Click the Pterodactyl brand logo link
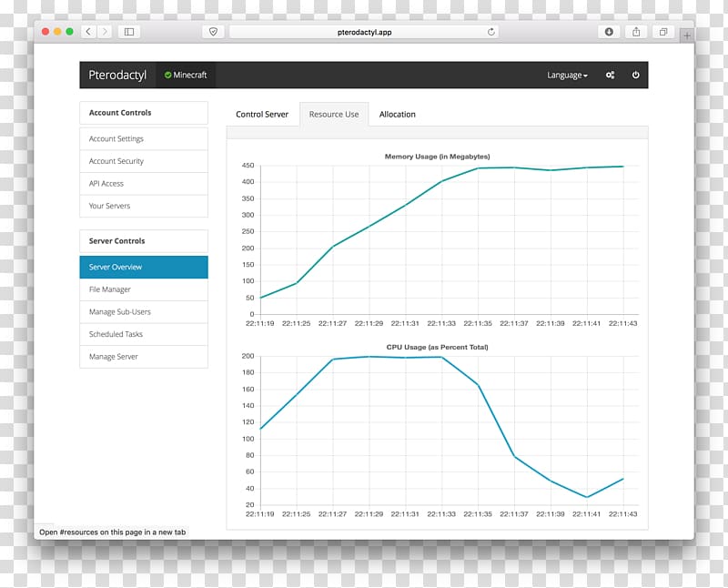Viewport: 728px width, 588px height. [x=117, y=75]
